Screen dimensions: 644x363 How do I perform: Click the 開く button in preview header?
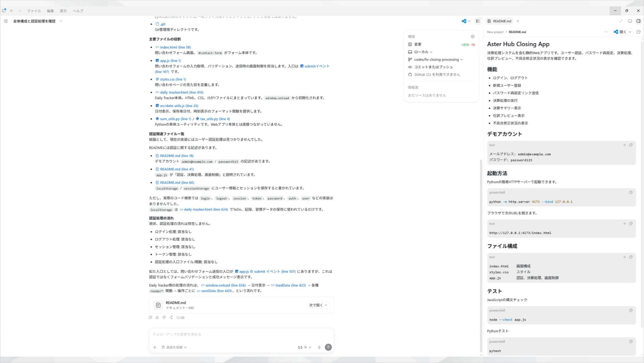pyautogui.click(x=620, y=32)
